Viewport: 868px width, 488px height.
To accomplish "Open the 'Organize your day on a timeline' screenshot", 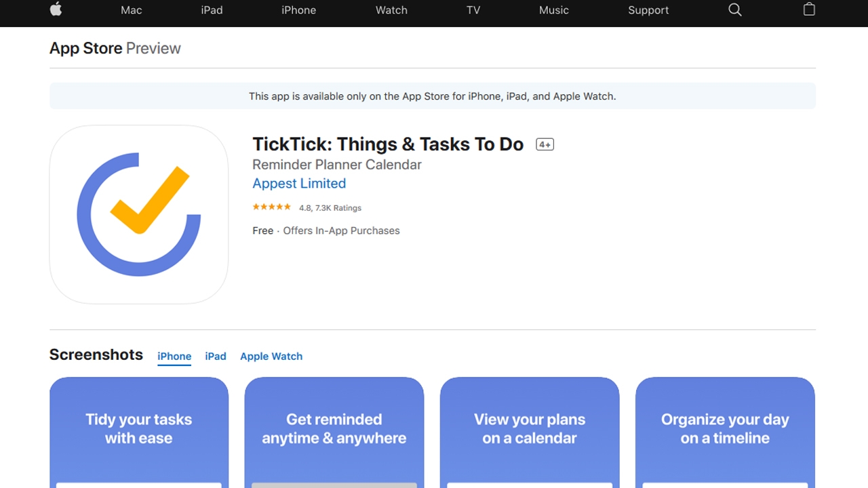I will (725, 432).
